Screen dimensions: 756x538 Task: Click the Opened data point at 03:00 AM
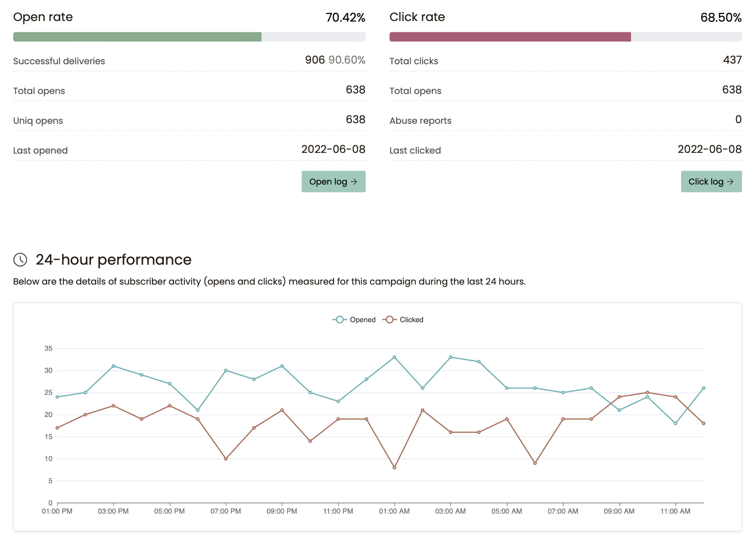451,357
